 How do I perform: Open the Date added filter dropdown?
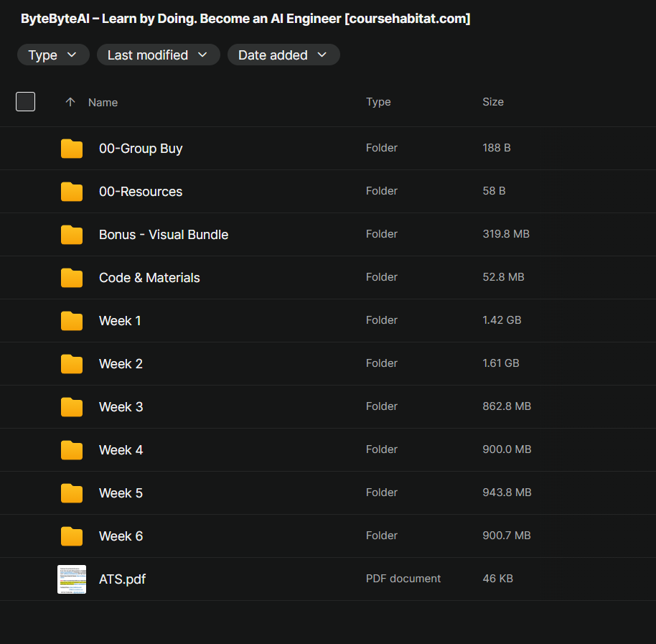pos(283,55)
